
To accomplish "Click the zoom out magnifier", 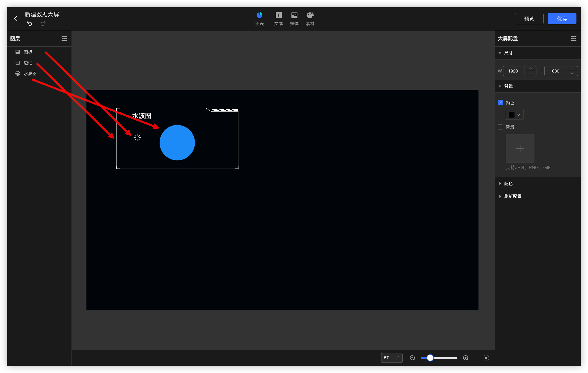I will pyautogui.click(x=412, y=358).
